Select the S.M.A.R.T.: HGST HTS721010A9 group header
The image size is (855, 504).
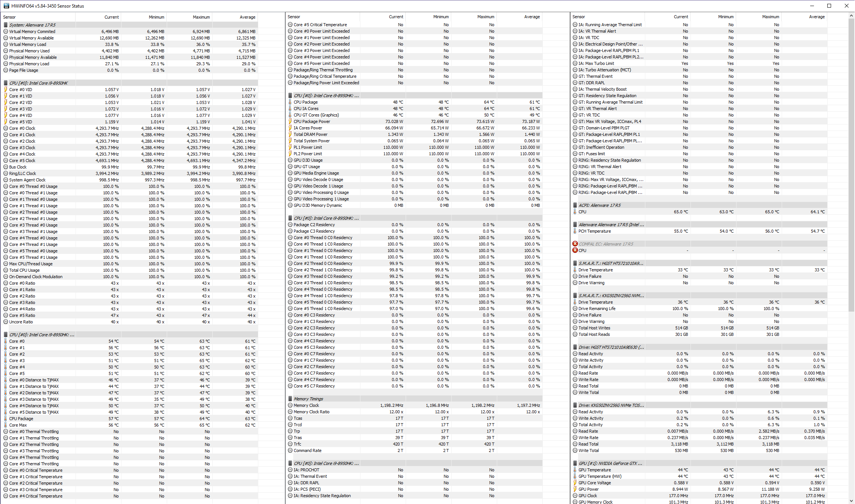(x=699, y=263)
